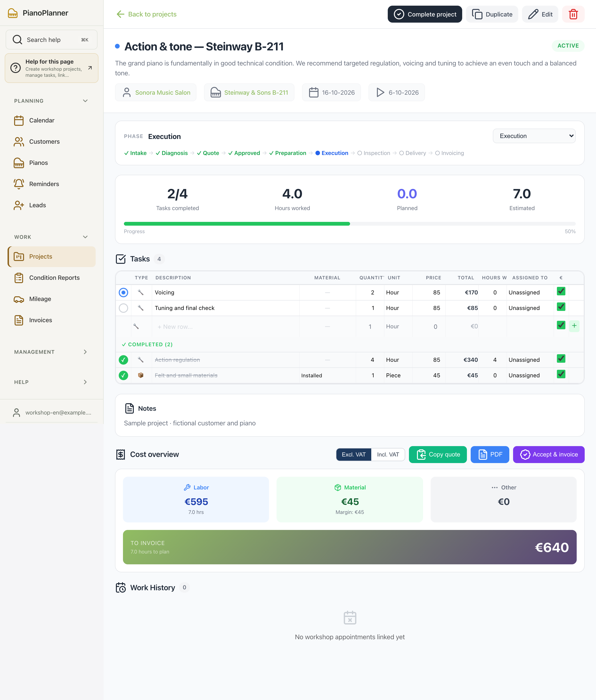Click the New row description field
The height and width of the screenshot is (700, 596).
pyautogui.click(x=226, y=327)
